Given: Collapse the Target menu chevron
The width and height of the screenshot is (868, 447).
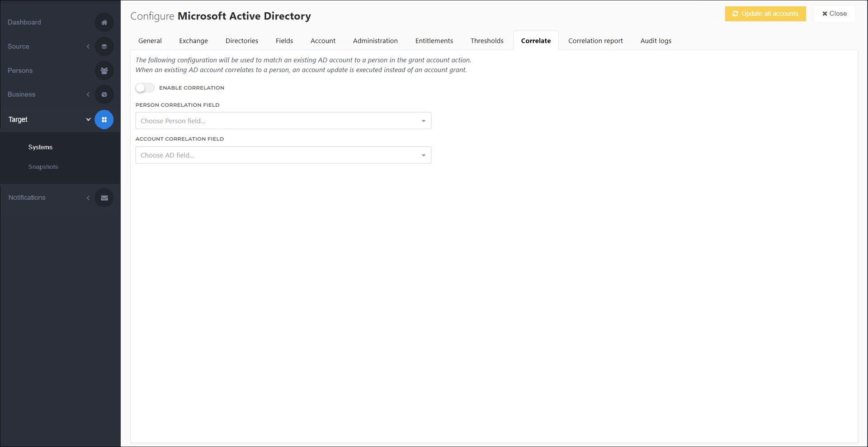Looking at the screenshot, I should (x=88, y=119).
